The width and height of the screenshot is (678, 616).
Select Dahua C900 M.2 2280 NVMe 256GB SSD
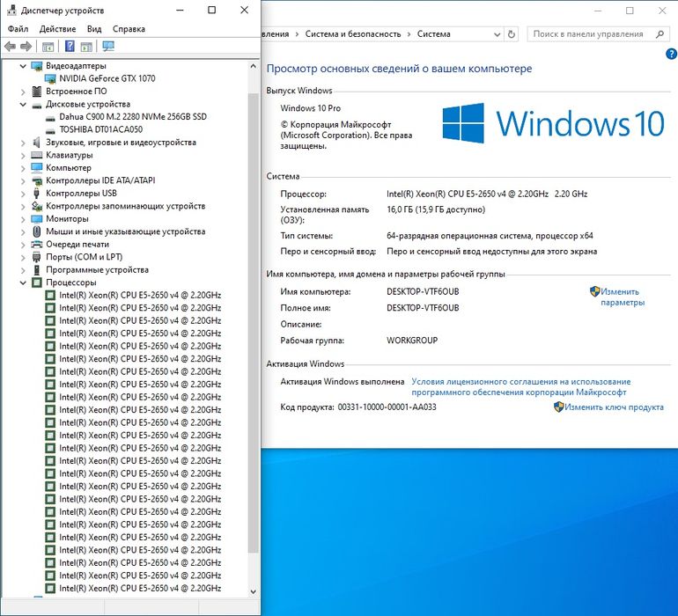pos(133,117)
